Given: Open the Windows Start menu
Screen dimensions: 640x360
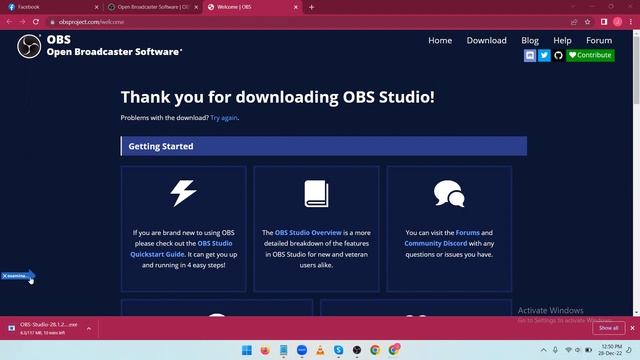Looking at the screenshot, I should (x=247, y=350).
